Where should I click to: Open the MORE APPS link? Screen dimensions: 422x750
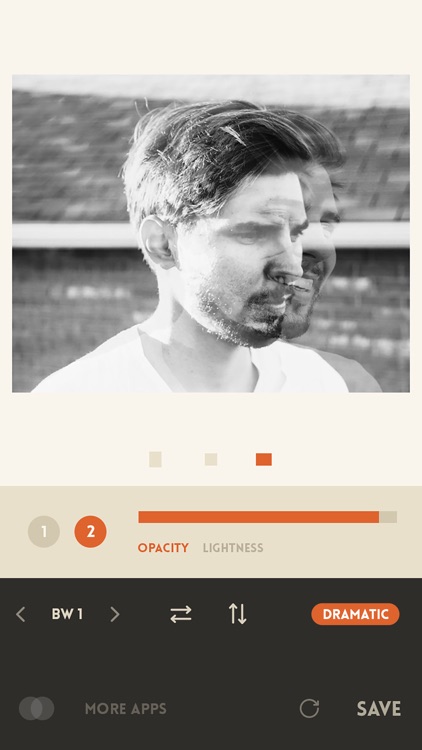(x=126, y=709)
